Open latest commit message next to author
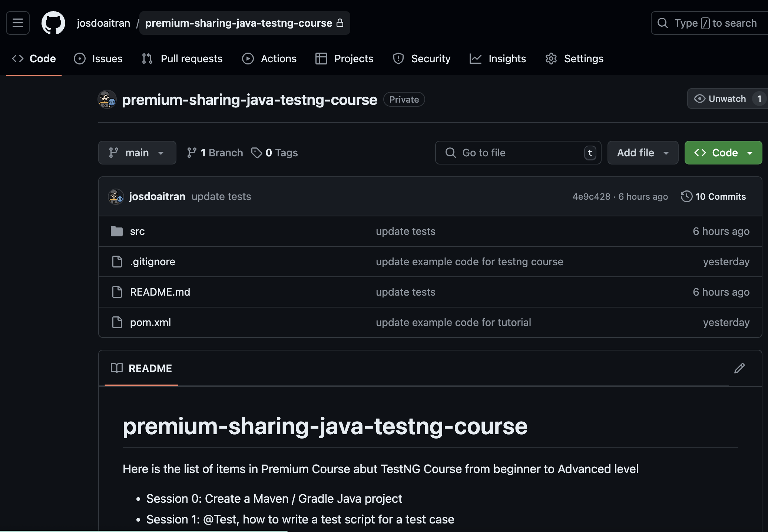Image resolution: width=768 pixels, height=532 pixels. pyautogui.click(x=221, y=196)
